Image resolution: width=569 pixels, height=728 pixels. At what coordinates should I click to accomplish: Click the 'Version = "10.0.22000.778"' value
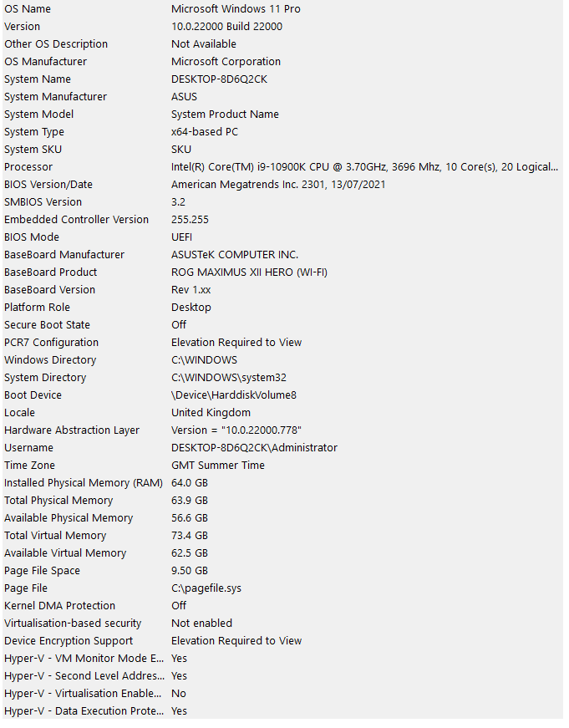tap(236, 430)
